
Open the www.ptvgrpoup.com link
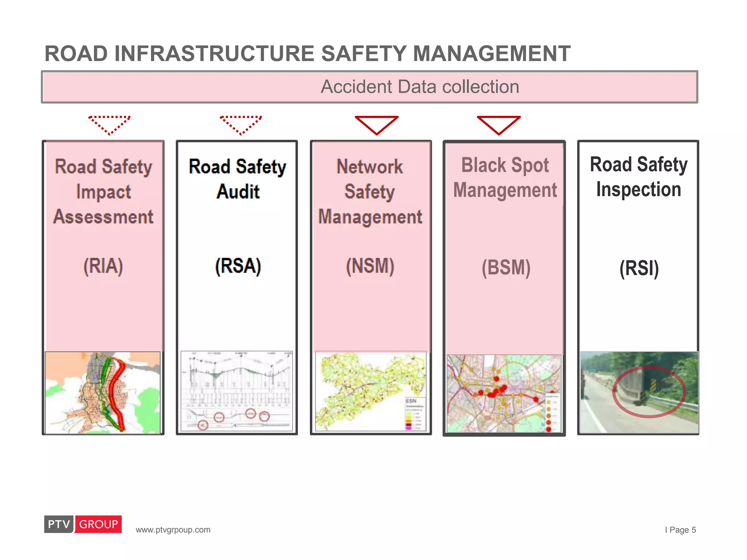tap(173, 530)
